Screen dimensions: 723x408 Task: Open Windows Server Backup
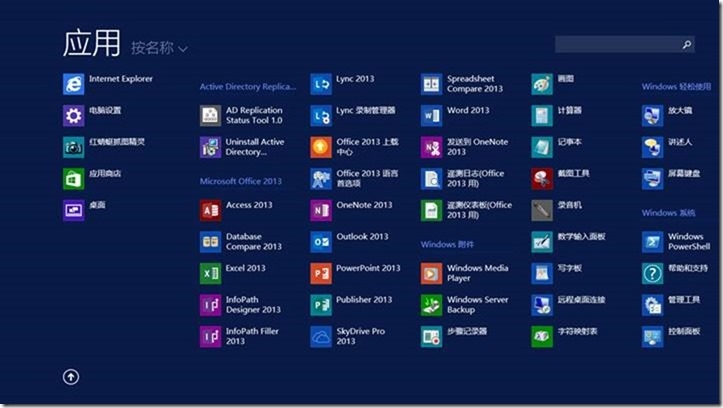(x=465, y=305)
